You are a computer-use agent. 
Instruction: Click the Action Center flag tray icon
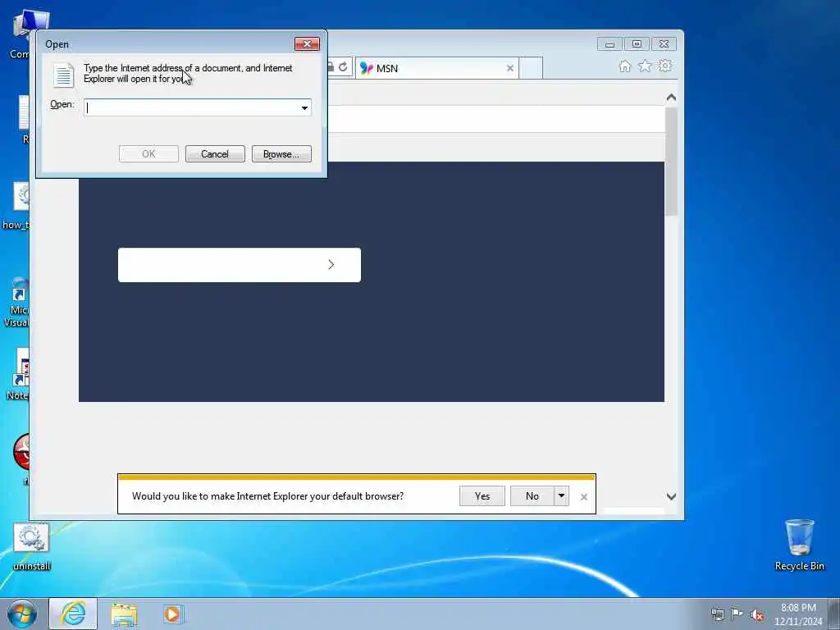[x=737, y=614]
